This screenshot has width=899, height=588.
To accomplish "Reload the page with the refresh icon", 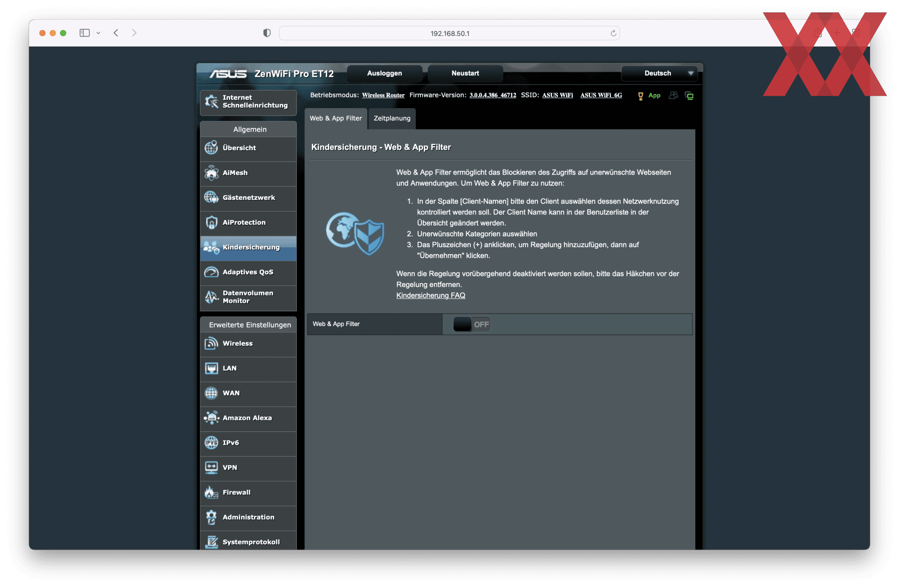I will point(613,33).
